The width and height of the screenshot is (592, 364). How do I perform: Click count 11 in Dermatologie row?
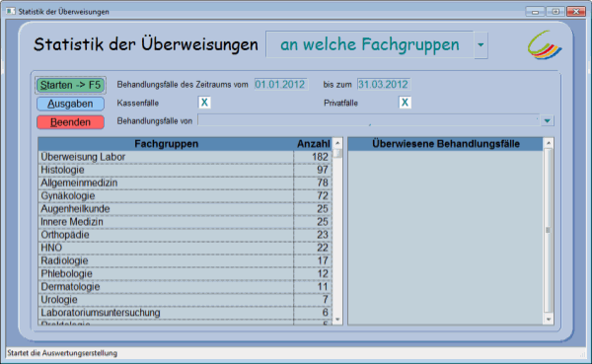pyautogui.click(x=322, y=287)
